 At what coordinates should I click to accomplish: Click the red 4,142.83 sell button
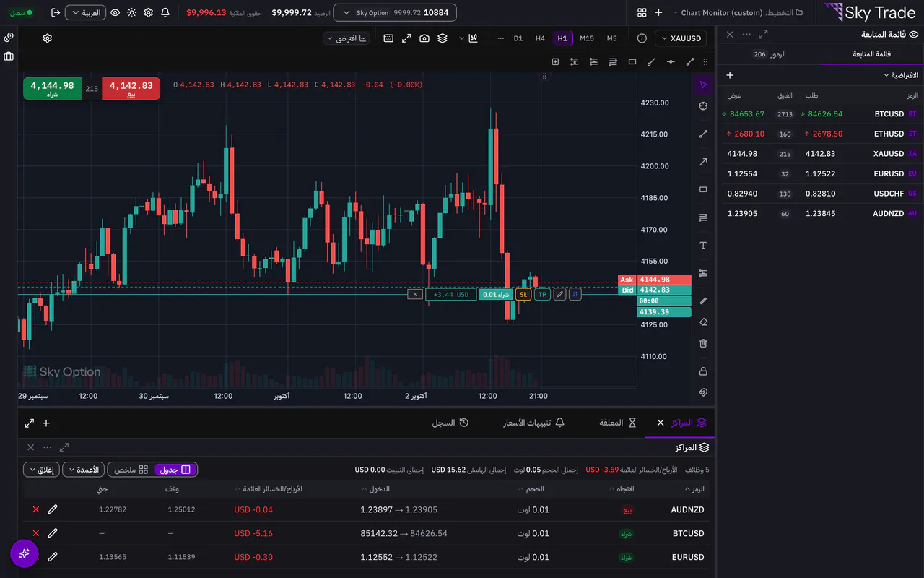tap(131, 88)
